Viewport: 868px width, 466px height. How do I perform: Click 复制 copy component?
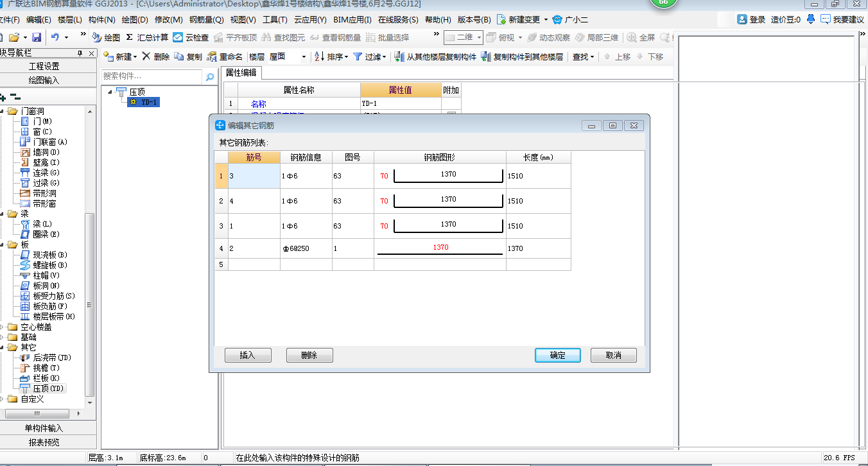(188, 56)
